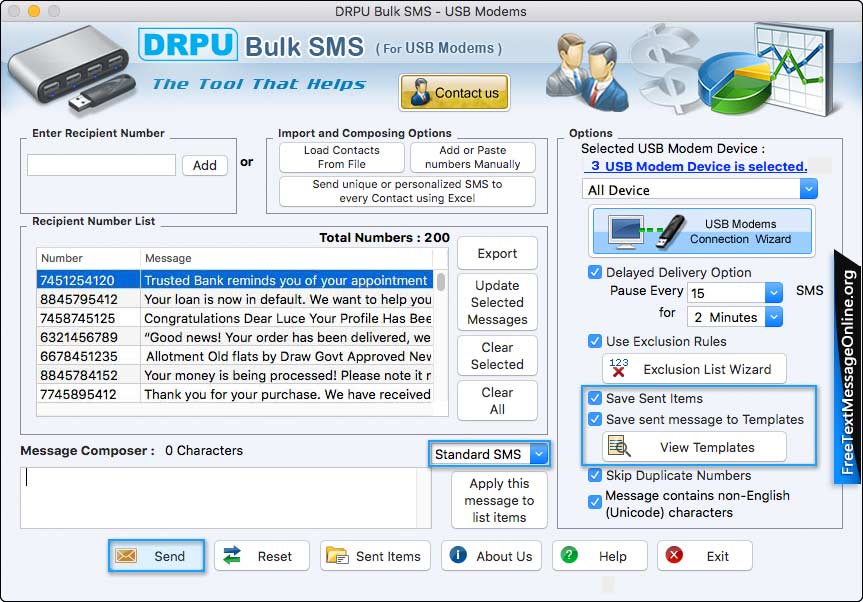Click the Add button
This screenshot has height=602, width=863.
tap(205, 165)
